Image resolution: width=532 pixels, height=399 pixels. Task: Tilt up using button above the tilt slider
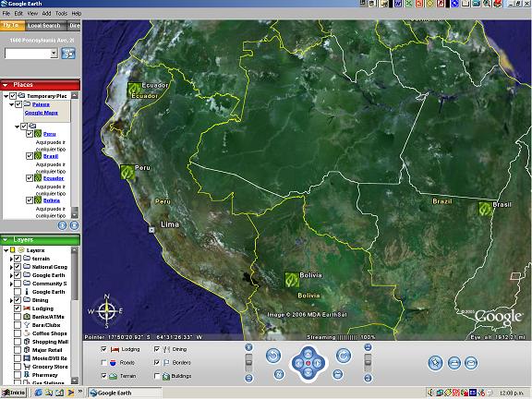[368, 347]
